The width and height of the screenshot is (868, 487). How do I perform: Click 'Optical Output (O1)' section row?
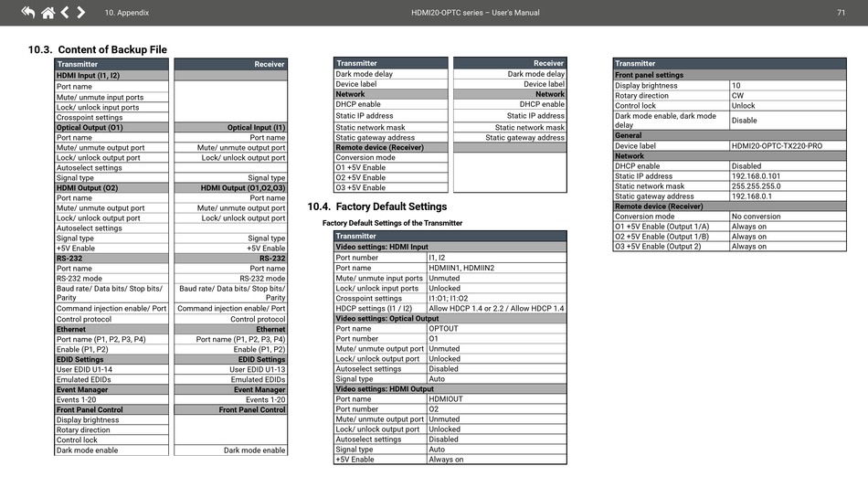tap(111, 127)
